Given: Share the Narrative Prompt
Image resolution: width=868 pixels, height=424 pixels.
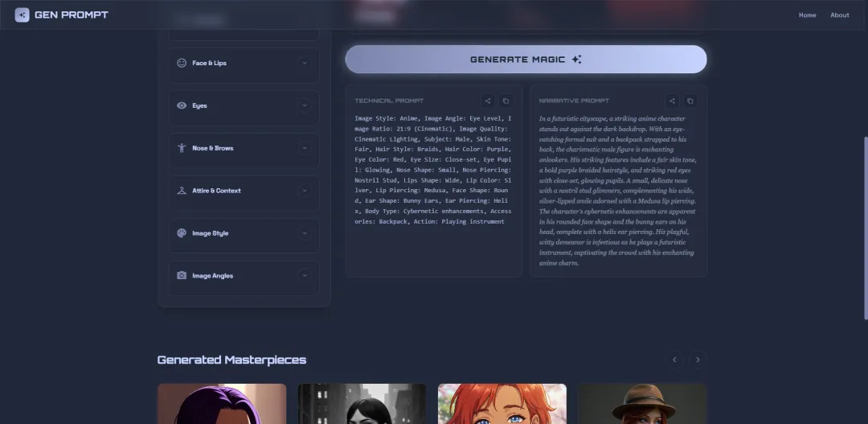Looking at the screenshot, I should pos(672,101).
